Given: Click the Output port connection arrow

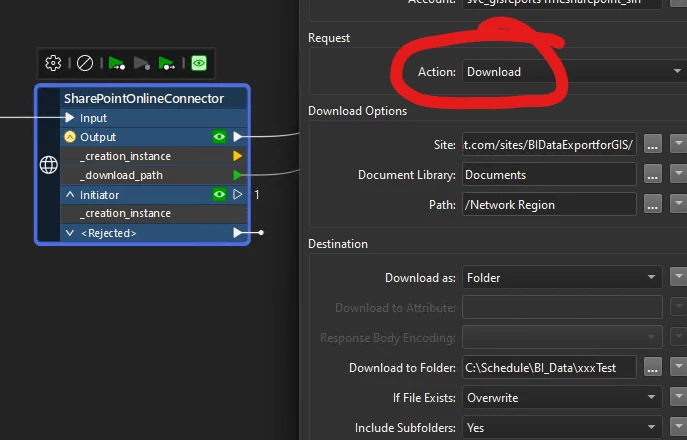Looking at the screenshot, I should click(237, 137).
